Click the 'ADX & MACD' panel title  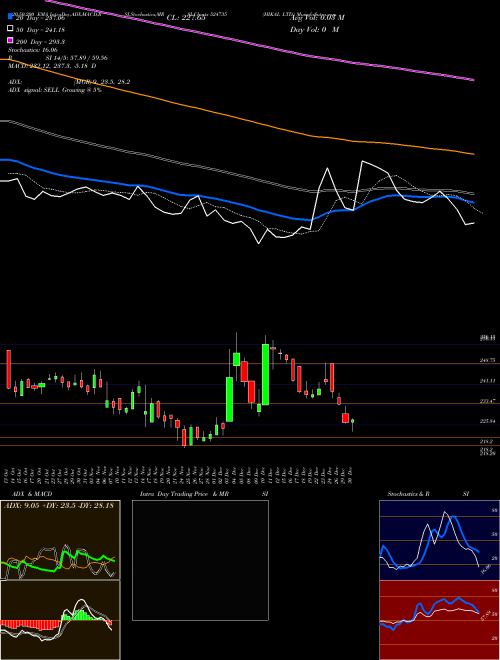pyautogui.click(x=32, y=494)
